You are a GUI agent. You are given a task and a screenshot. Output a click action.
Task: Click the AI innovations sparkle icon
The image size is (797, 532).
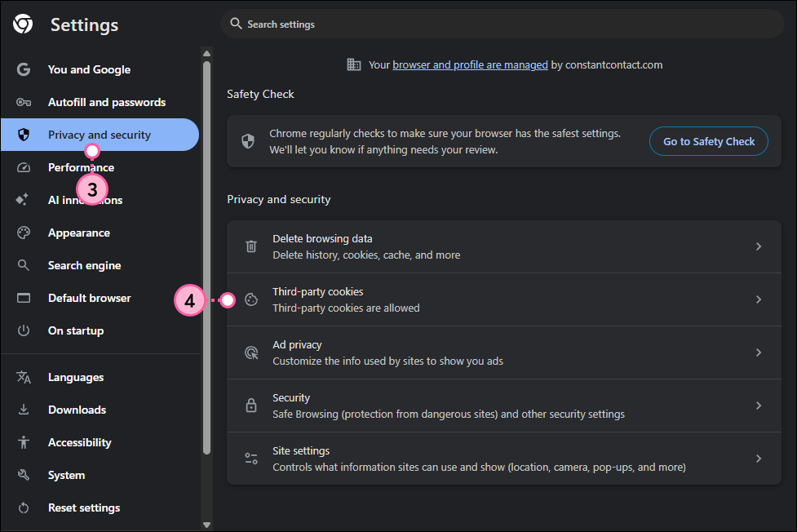(x=24, y=200)
